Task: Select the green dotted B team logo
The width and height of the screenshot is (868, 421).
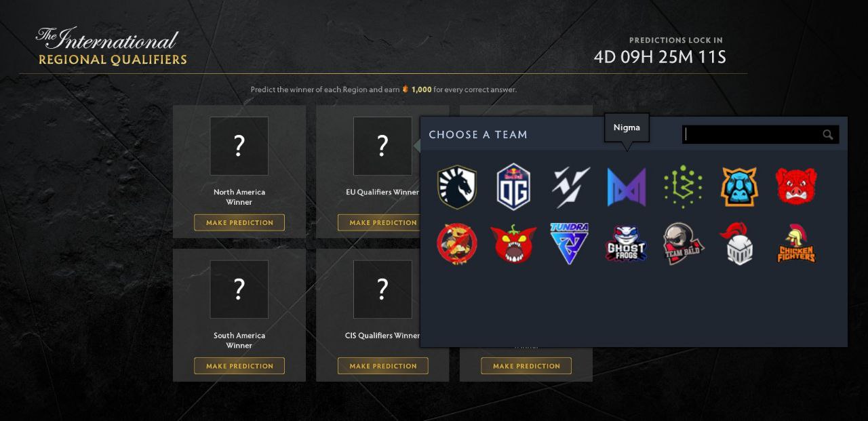Action: coord(683,187)
